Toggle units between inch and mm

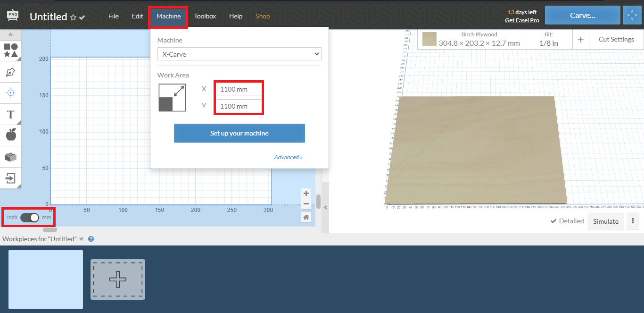[29, 217]
